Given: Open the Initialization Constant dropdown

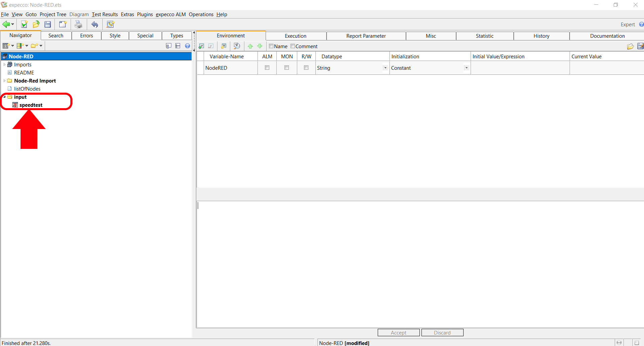Looking at the screenshot, I should pos(466,68).
